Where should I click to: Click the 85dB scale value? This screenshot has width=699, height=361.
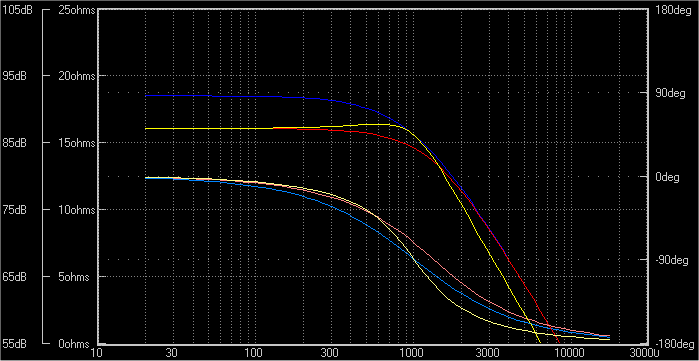[x=14, y=144]
